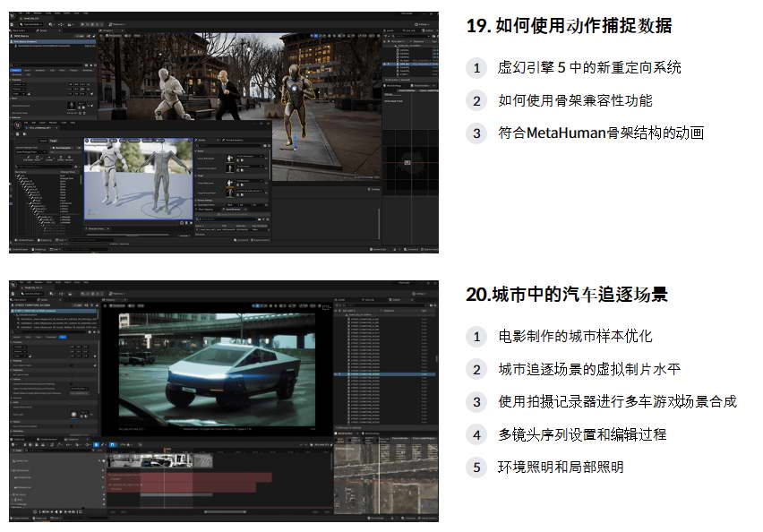Screen dimensions: 763x532
Task: Click the Unreal Engine logo in the top screenshot
Action: tap(13, 16)
